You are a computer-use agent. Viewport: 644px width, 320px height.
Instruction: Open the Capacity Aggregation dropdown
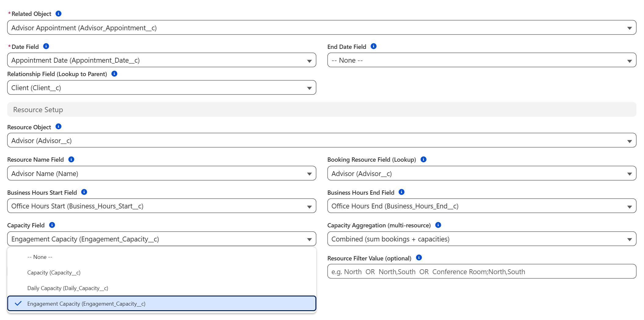(482, 239)
